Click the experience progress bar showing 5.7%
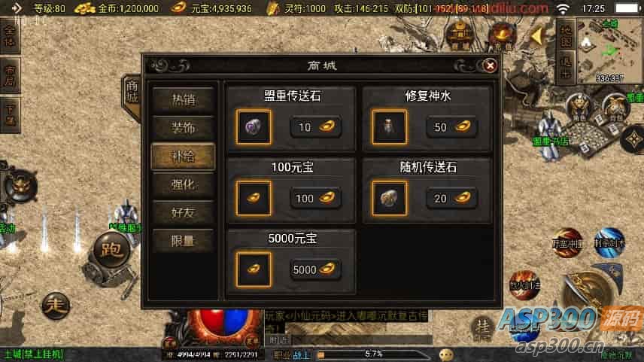Viewport: 644px width, 362px height. pyautogui.click(x=373, y=354)
